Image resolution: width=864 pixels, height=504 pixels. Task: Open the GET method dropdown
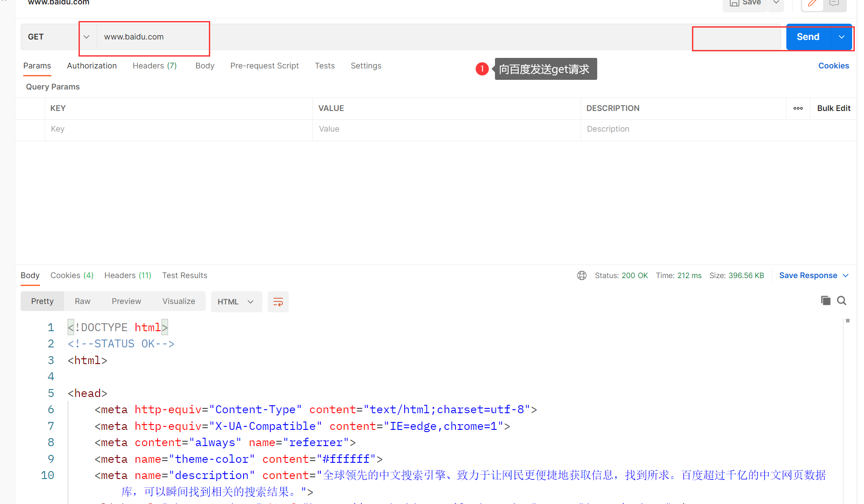[x=59, y=37]
